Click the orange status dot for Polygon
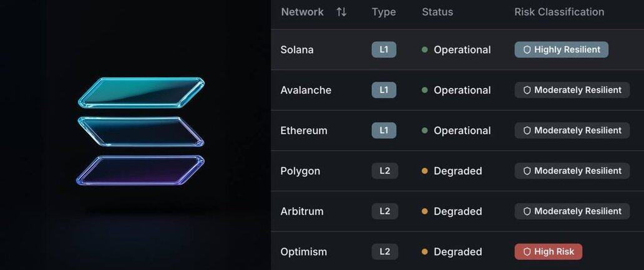The height and width of the screenshot is (270, 644). (x=425, y=171)
